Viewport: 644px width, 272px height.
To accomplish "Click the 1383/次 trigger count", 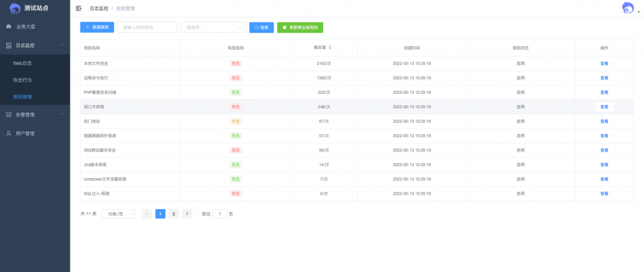I will click(x=324, y=78).
